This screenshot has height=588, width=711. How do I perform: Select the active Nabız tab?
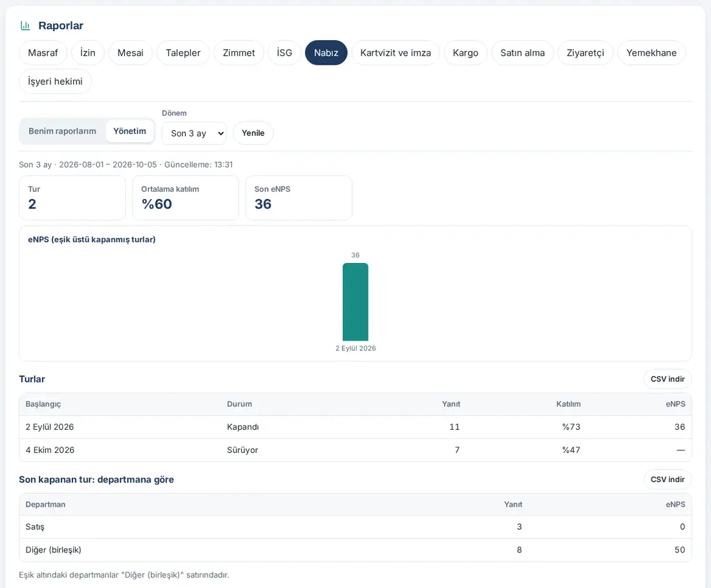tap(326, 52)
